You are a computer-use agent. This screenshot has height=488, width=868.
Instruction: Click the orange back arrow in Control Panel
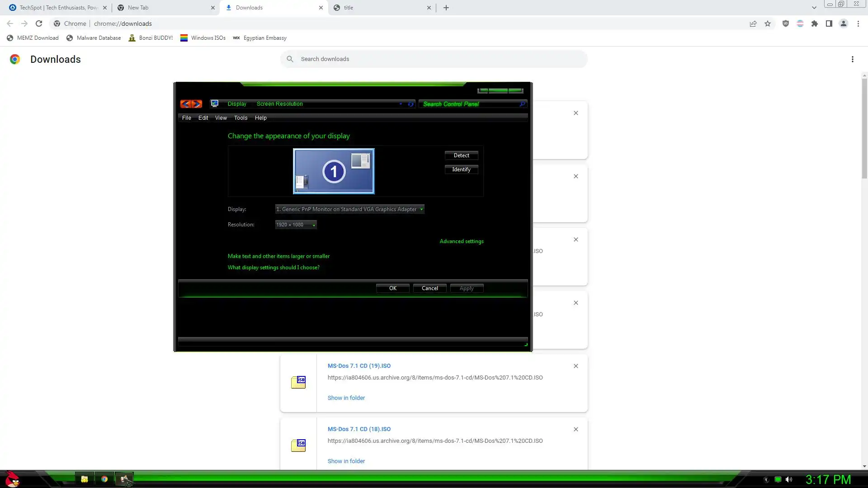(x=185, y=104)
